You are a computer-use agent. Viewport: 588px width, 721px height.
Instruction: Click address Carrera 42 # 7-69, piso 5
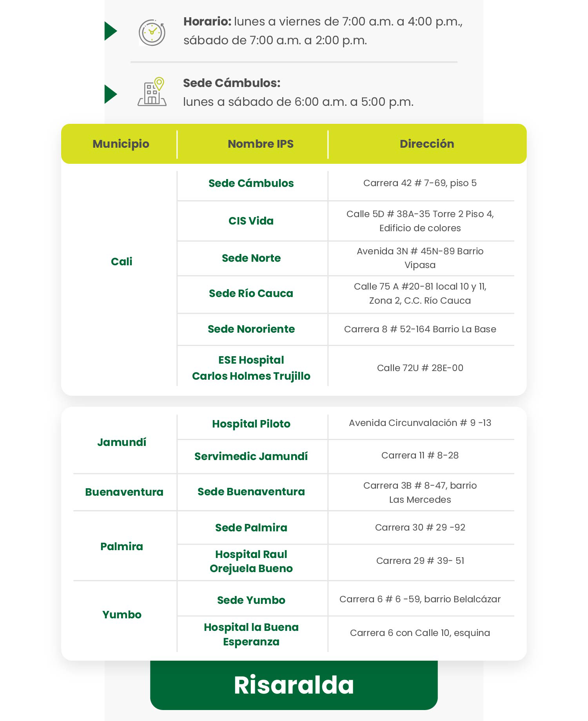tap(420, 183)
